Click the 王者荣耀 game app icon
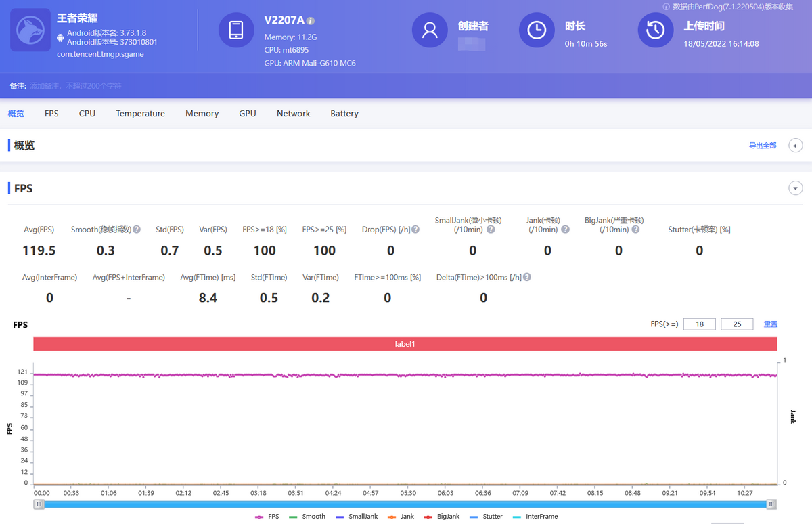 click(30, 30)
